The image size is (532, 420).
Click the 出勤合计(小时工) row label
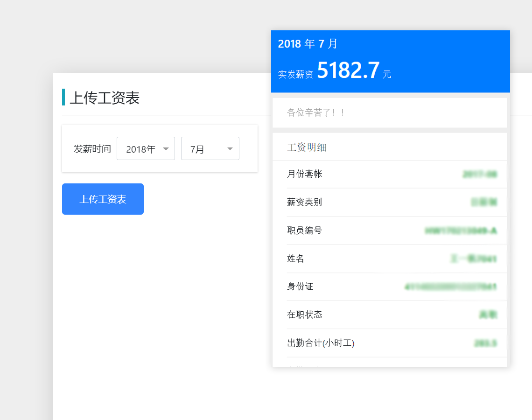click(x=321, y=343)
